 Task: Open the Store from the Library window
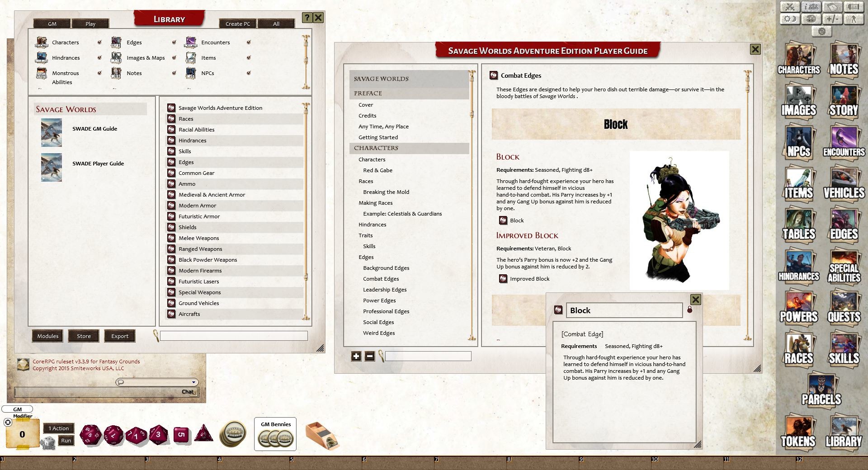coord(84,336)
